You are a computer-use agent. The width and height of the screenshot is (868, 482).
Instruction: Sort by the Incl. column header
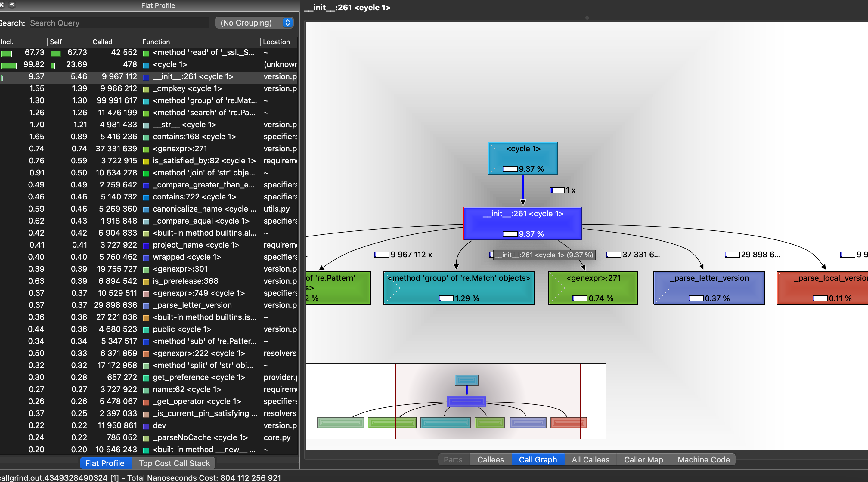[x=23, y=42]
